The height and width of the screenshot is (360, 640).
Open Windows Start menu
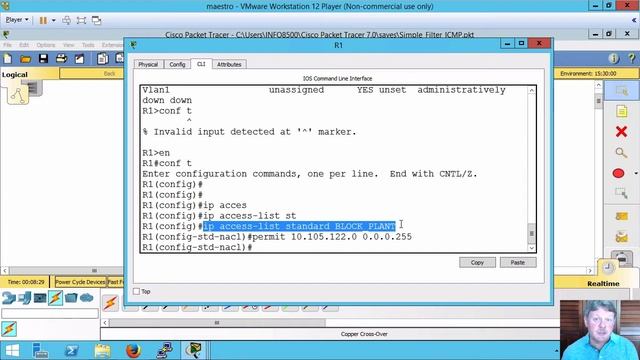coord(12,351)
